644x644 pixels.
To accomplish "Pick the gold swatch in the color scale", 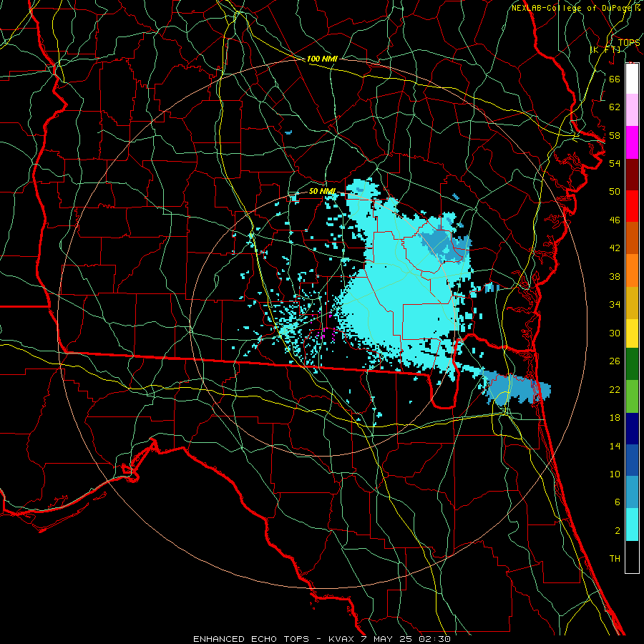I will click(x=632, y=303).
